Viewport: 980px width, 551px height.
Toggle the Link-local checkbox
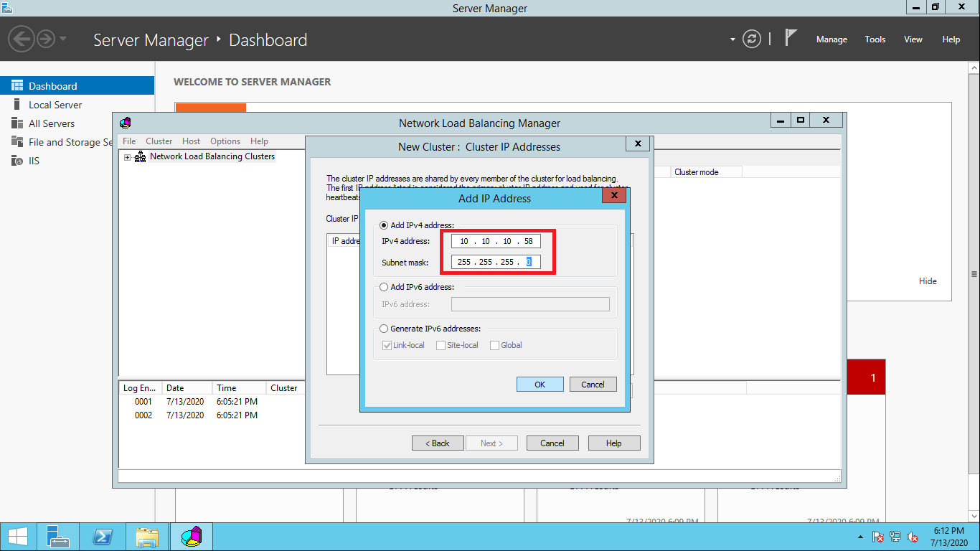coord(387,345)
